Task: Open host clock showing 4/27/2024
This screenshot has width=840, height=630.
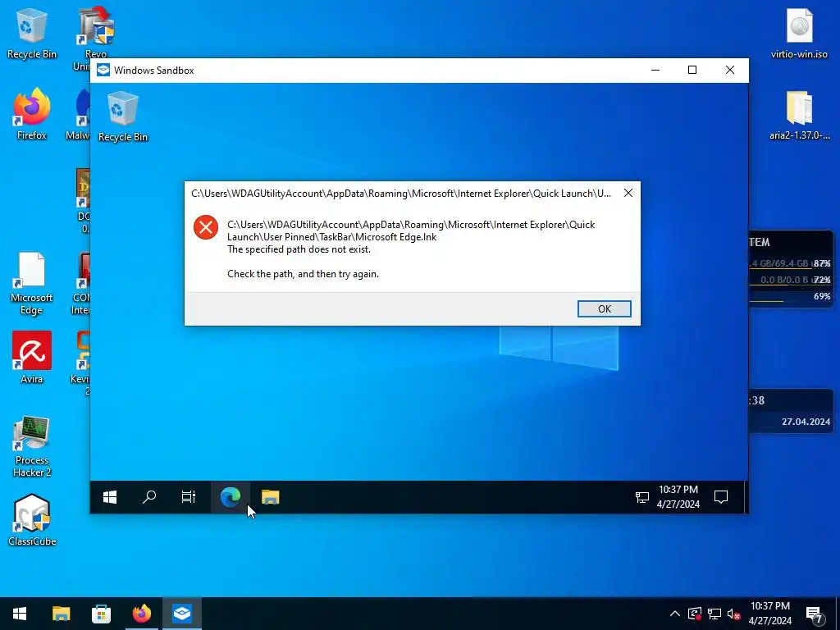Action: tap(769, 614)
